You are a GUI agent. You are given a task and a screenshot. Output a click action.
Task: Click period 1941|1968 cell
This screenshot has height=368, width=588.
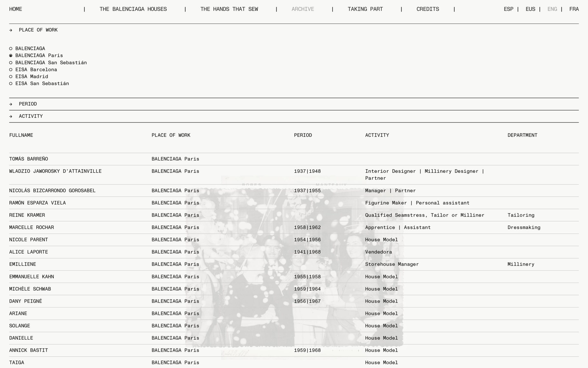pos(307,252)
